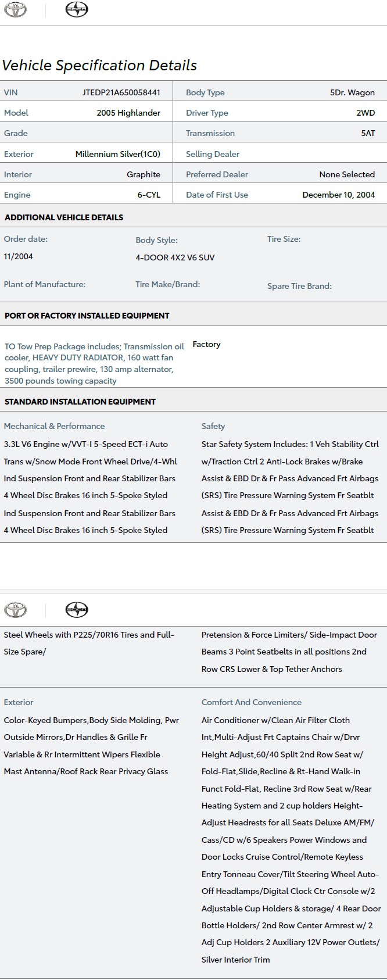387x980 pixels.
Task: Click the Driver Type value 2WD
Action: click(365, 113)
